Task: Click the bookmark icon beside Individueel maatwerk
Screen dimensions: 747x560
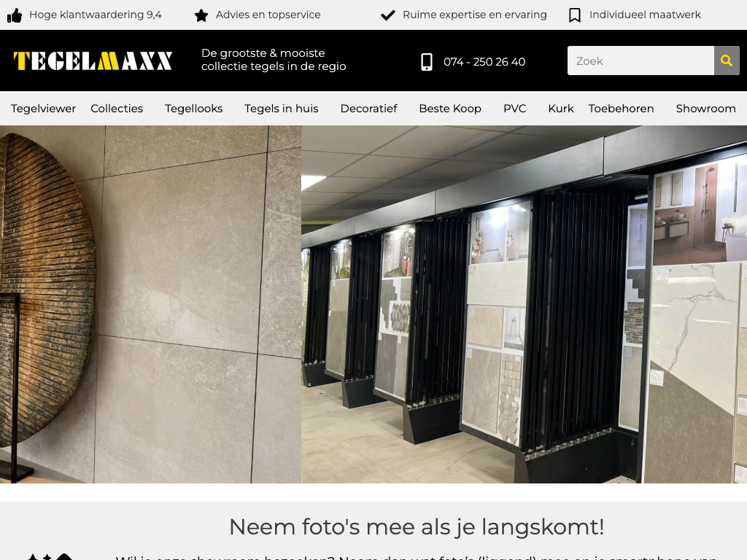Action: pyautogui.click(x=575, y=15)
